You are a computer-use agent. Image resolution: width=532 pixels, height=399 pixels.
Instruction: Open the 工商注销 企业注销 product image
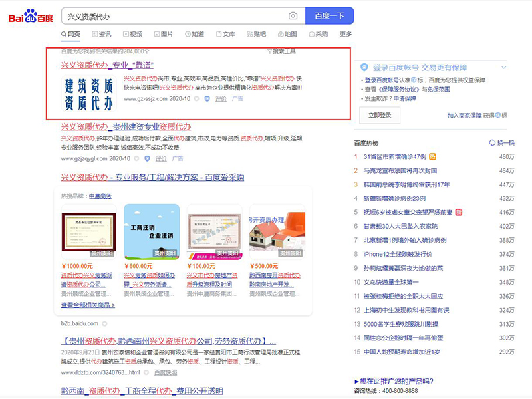(152, 232)
